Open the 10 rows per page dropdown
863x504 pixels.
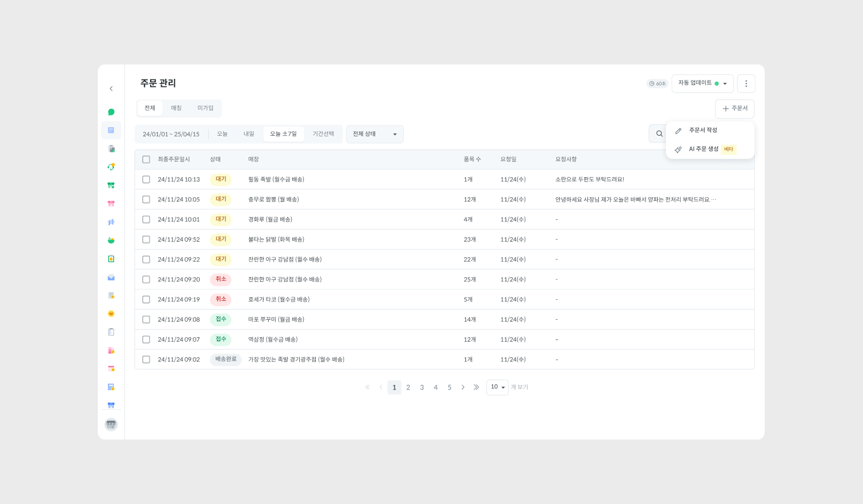click(x=497, y=387)
